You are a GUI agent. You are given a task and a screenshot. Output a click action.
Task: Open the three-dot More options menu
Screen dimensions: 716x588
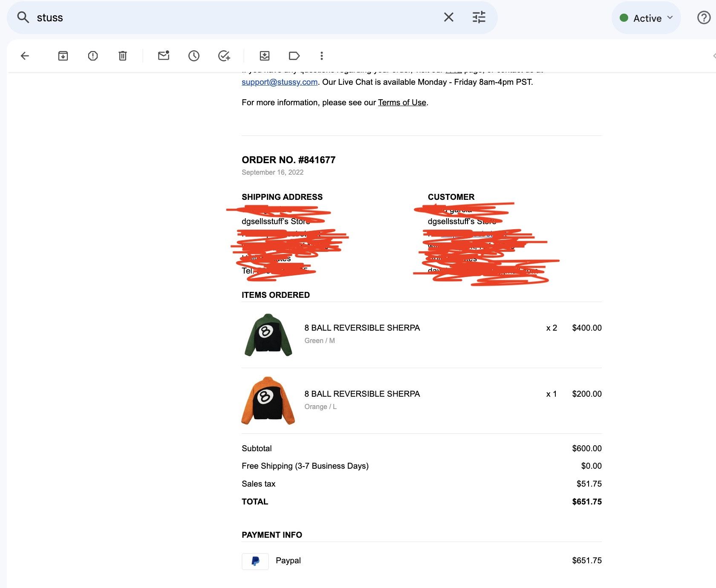tap(322, 56)
